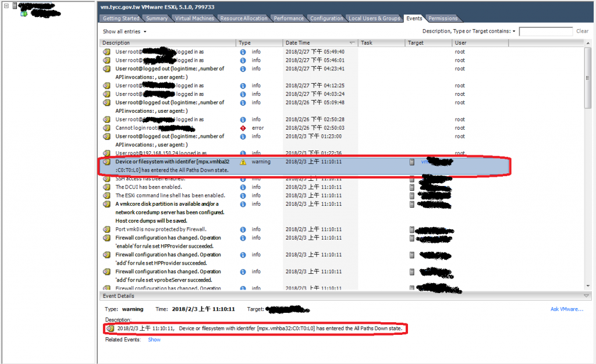
Task: Sort by the Task column header
Action: pos(382,43)
